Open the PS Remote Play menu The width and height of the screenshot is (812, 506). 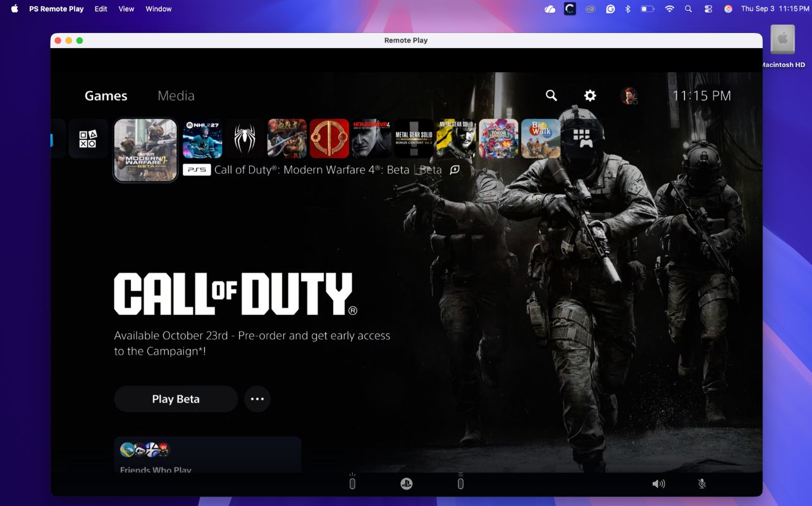[x=56, y=9]
